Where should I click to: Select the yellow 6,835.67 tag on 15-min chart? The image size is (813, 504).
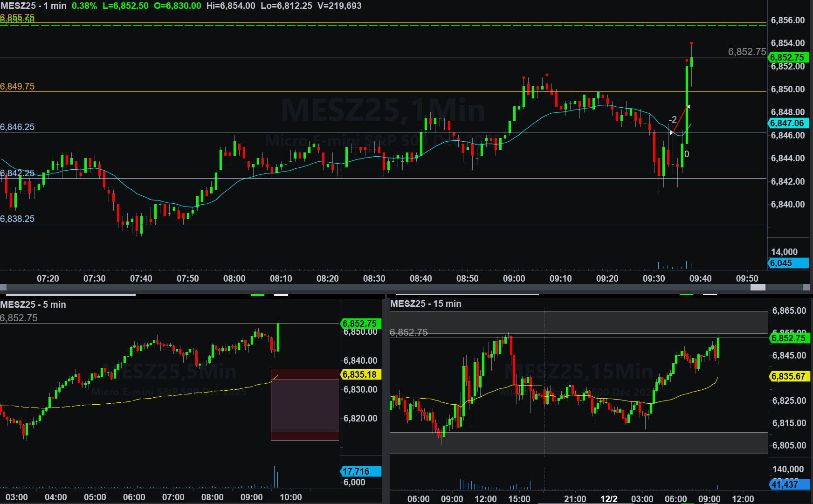point(789,376)
